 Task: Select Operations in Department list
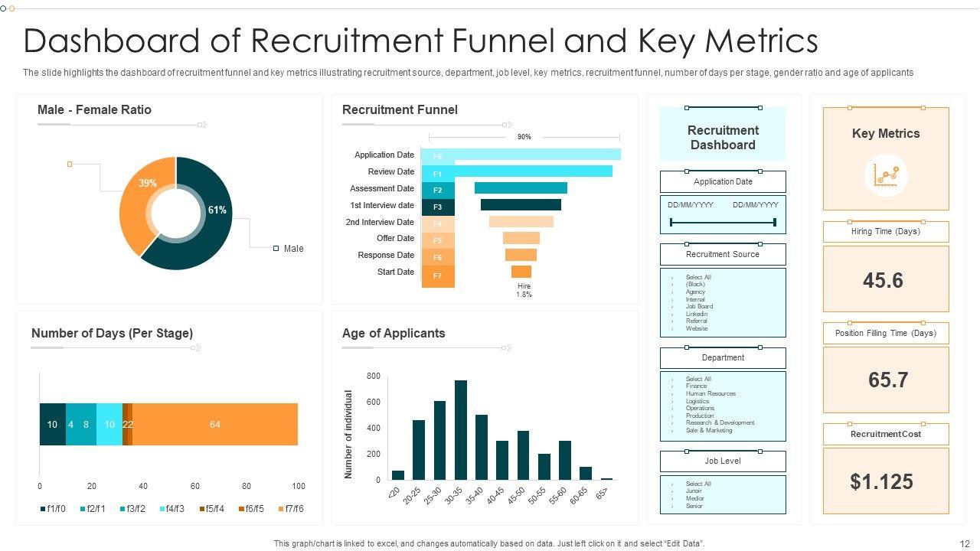click(x=700, y=408)
